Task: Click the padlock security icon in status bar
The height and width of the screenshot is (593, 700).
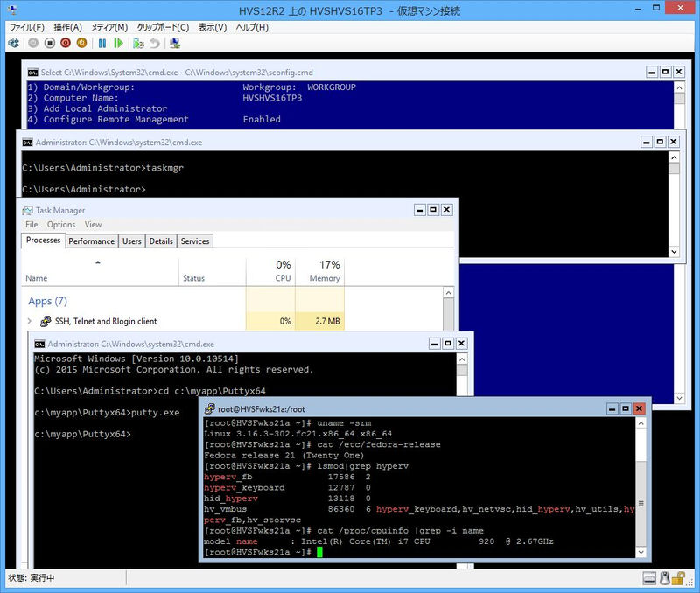Action: [678, 578]
